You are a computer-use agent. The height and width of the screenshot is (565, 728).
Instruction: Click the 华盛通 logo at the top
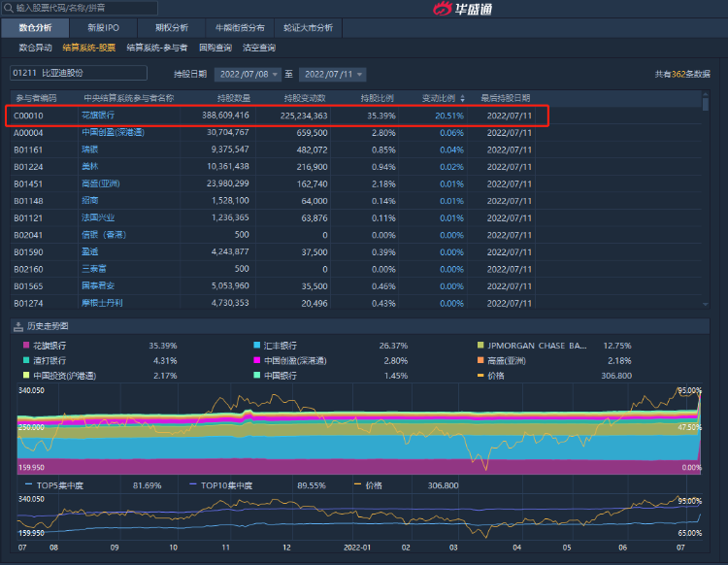464,10
